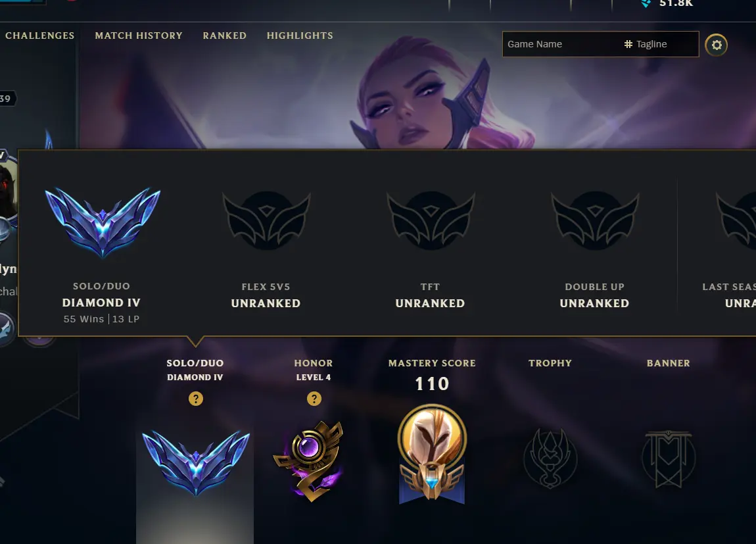Select the Double Up unranked emblem
Image resolution: width=756 pixels, height=544 pixels.
(x=595, y=220)
